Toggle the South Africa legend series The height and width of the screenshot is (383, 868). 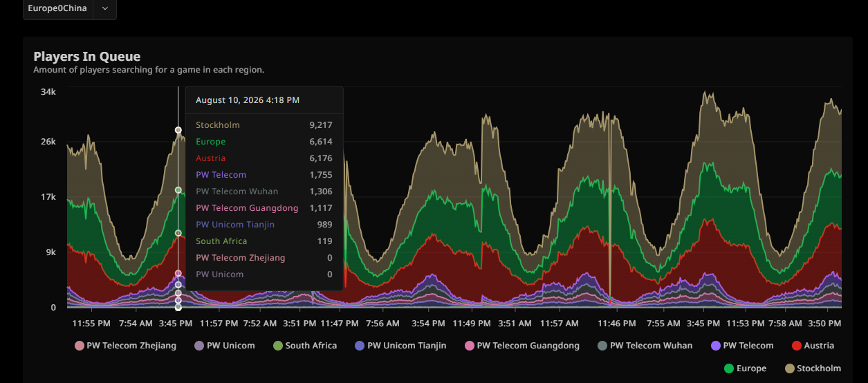click(x=305, y=346)
